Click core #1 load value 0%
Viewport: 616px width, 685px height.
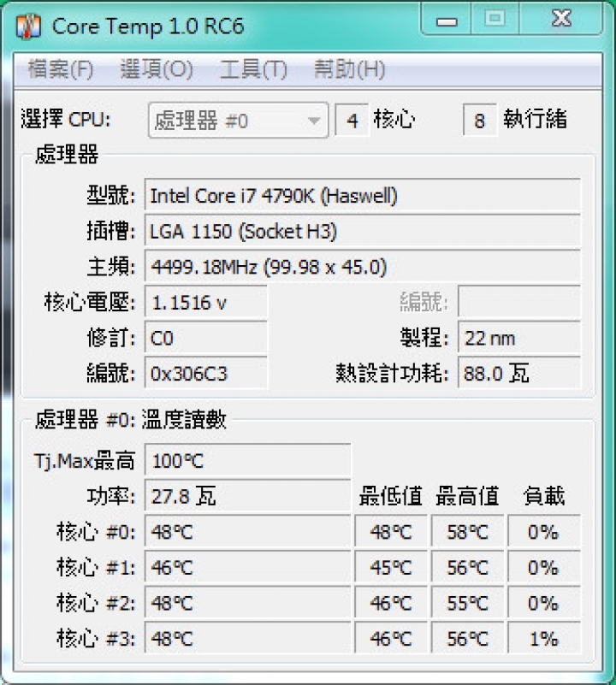(x=544, y=568)
